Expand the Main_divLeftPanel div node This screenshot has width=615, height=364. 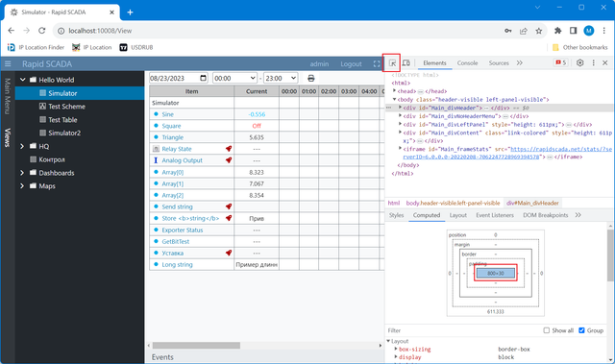[400, 124]
